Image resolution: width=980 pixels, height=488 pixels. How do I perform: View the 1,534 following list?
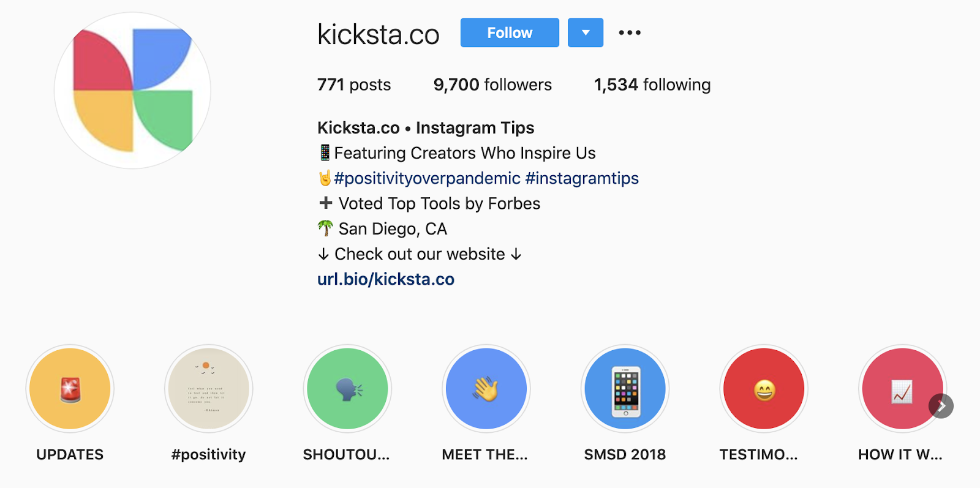(652, 84)
